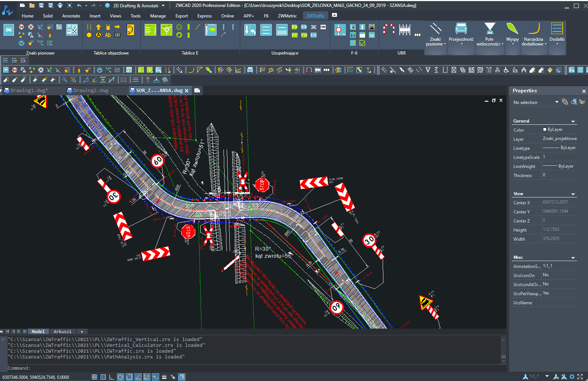The height and width of the screenshot is (381, 588).
Task: Open the Home ribbon tab
Action: [28, 16]
